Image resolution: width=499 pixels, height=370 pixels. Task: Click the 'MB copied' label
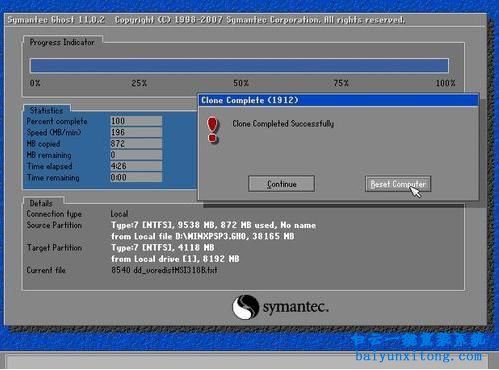pyautogui.click(x=43, y=144)
